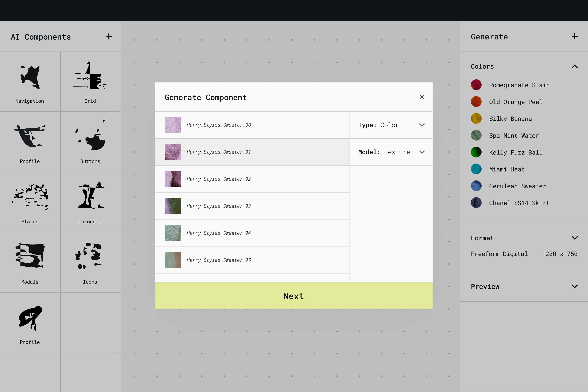The height and width of the screenshot is (392, 588).
Task: Click the Spa Mint Water color name
Action: 514,136
